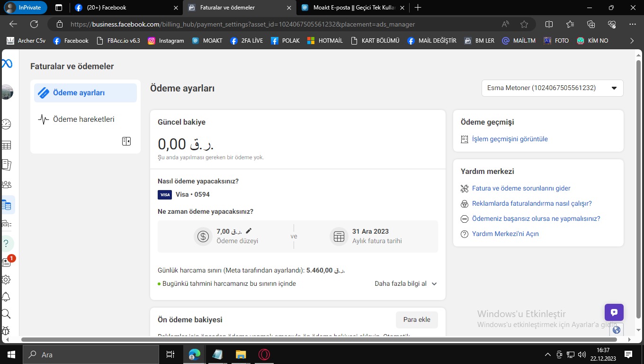644x364 pixels.
Task: Open Reklamlarda faturalandırma nasıl çalışır link
Action: [x=532, y=203]
